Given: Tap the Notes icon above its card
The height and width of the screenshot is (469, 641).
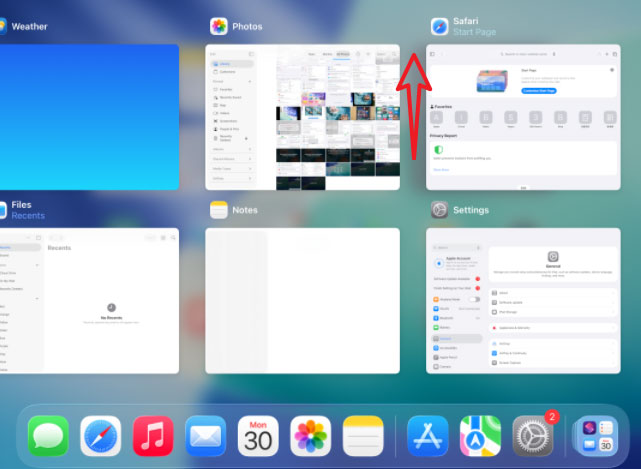Looking at the screenshot, I should click(x=219, y=210).
